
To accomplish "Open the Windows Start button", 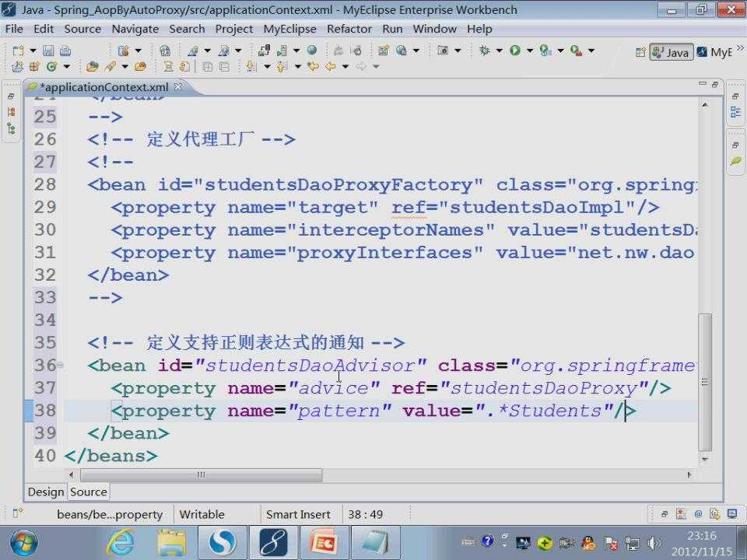I will [23, 544].
